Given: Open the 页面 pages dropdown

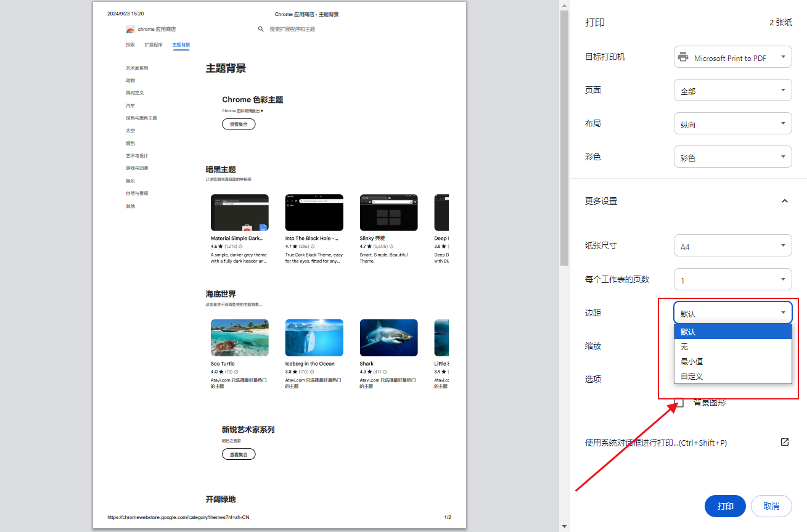Looking at the screenshot, I should pos(732,90).
